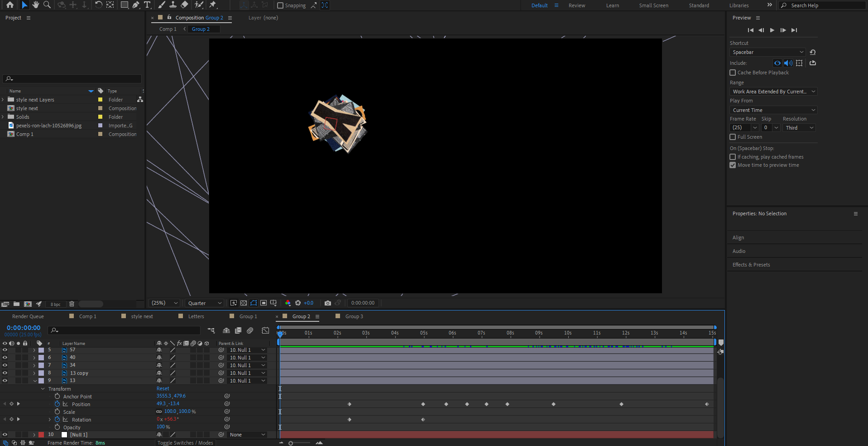The height and width of the screenshot is (446, 868).
Task: Take a snapshot with the camera icon
Action: coord(328,303)
